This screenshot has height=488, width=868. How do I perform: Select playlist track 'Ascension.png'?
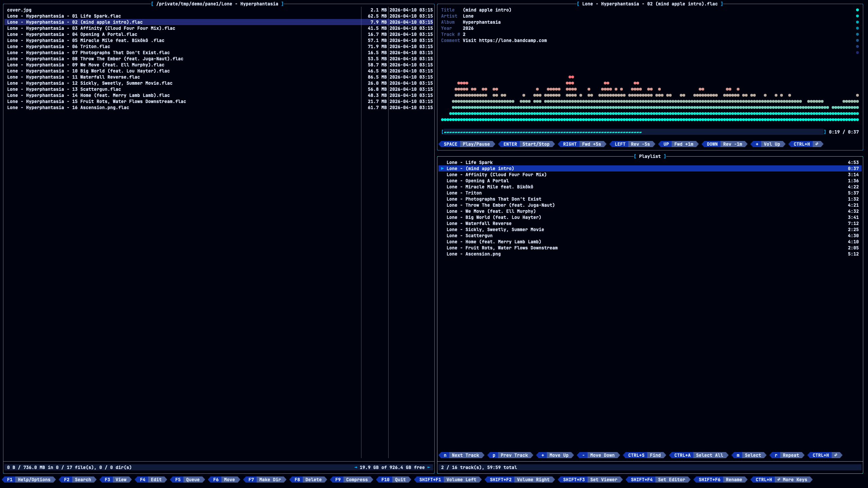tap(650, 254)
